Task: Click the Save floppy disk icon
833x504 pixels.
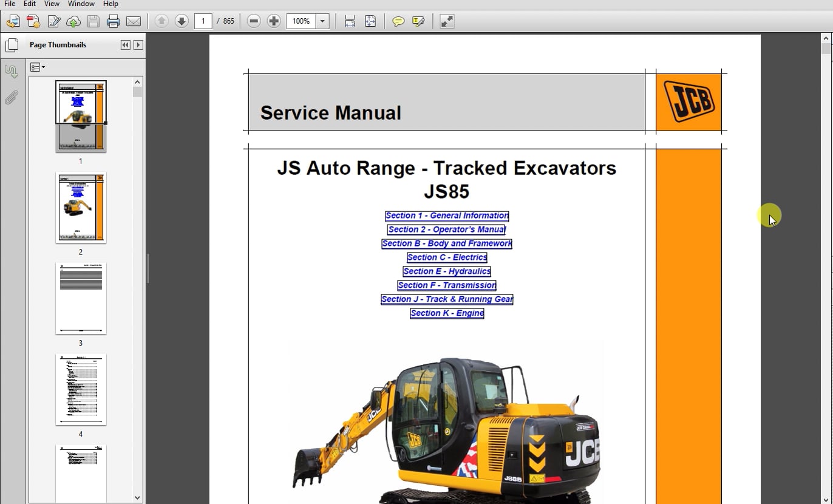Action: (93, 21)
